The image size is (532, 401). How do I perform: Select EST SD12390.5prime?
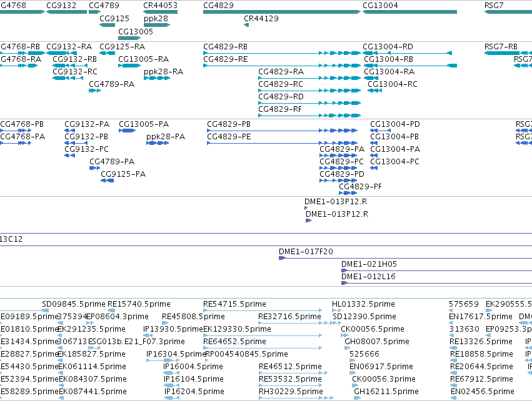[x=364, y=317]
